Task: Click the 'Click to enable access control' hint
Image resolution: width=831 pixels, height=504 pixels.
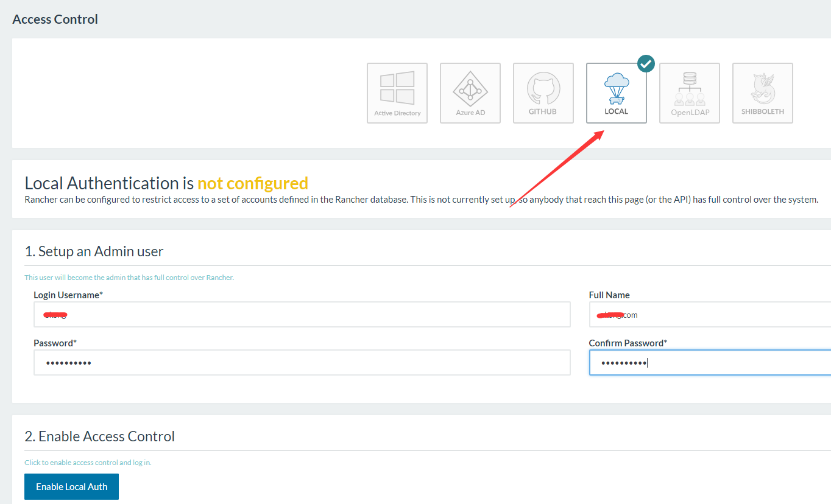Action: click(88, 463)
